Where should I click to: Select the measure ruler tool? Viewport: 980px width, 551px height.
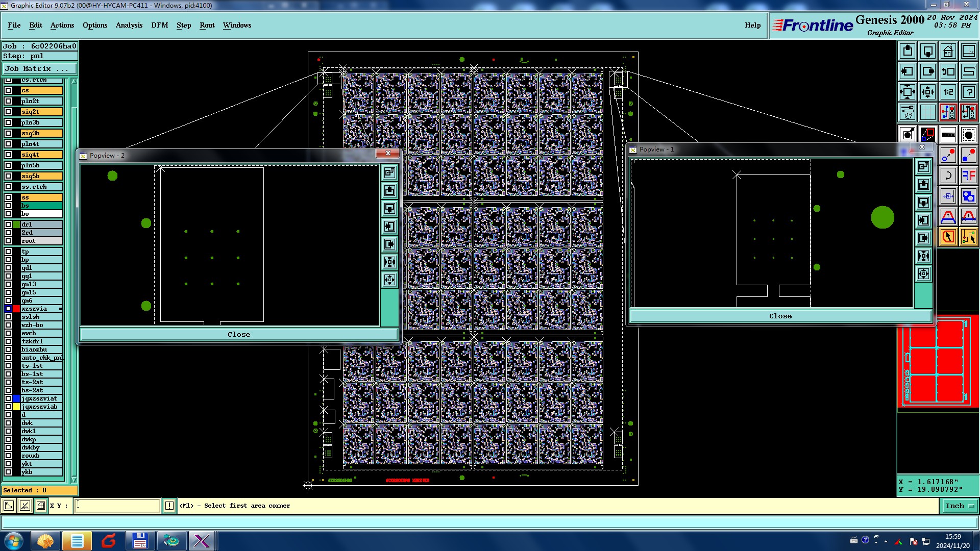click(948, 135)
